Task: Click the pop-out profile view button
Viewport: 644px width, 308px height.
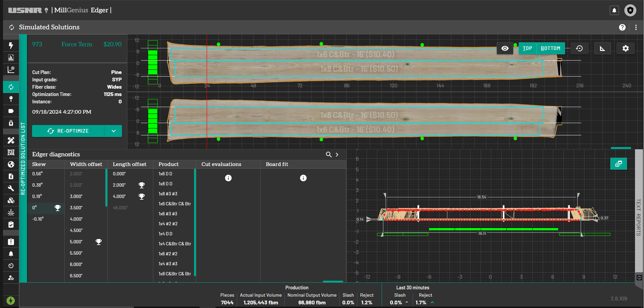Action: coord(619,164)
